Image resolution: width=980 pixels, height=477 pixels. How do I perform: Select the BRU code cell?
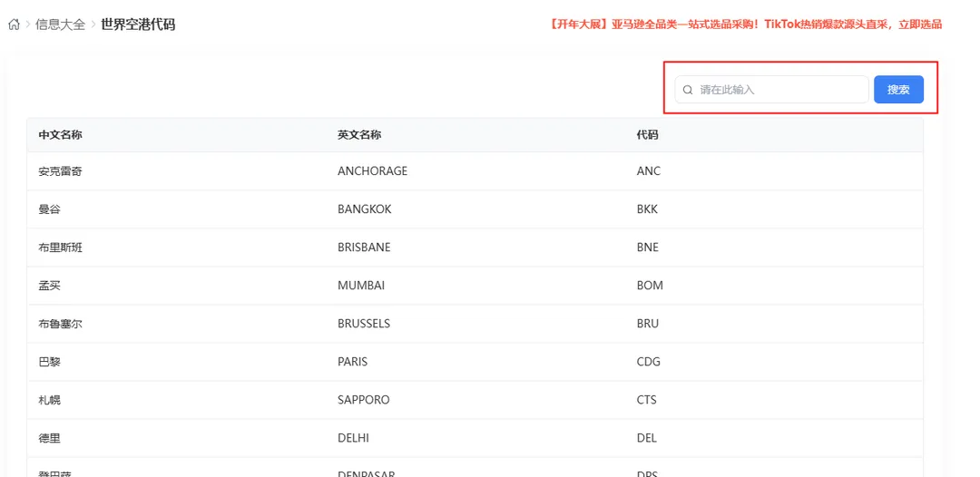tap(648, 324)
